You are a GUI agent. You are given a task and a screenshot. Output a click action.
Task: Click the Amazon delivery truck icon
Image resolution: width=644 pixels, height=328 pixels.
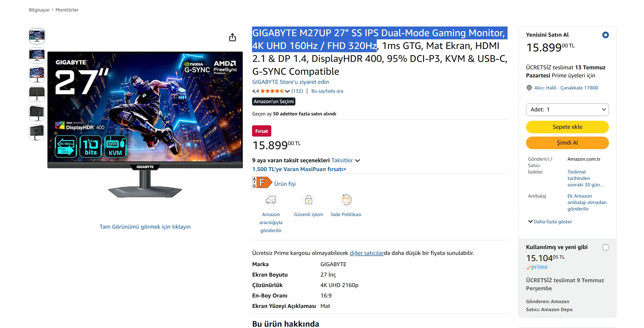point(271,200)
